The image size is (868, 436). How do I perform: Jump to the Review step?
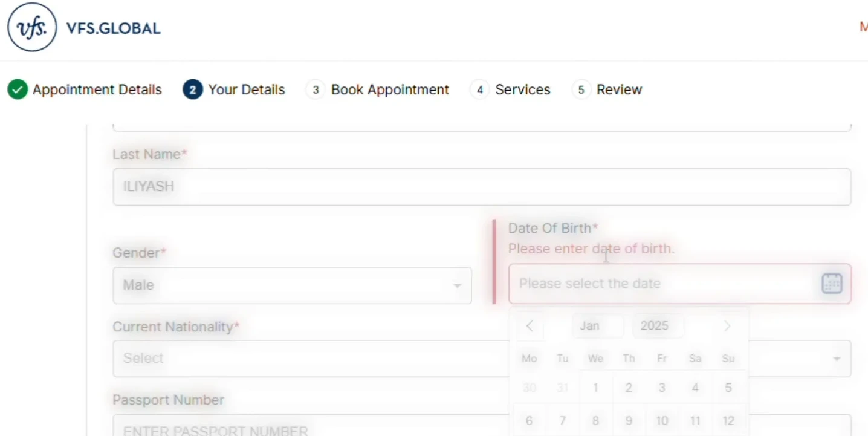[607, 90]
